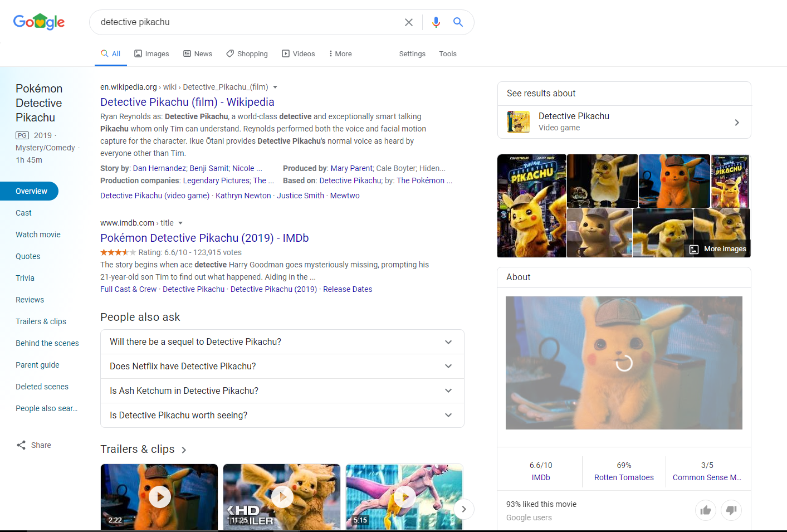Viewport: 787px width, 532px height.
Task: Open the Detective Pikachu (video game) link
Action: (155, 196)
